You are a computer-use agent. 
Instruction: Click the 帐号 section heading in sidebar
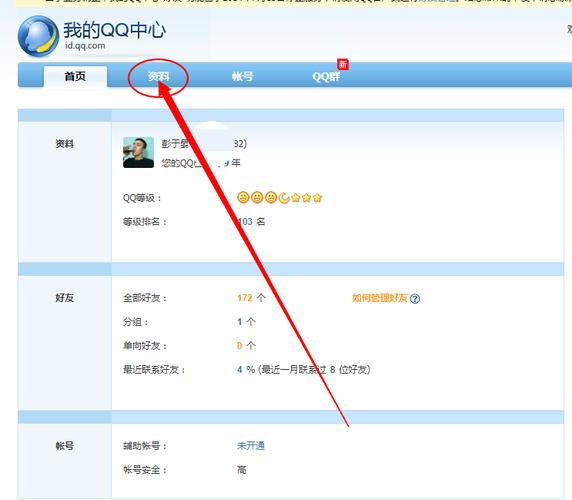coord(65,446)
